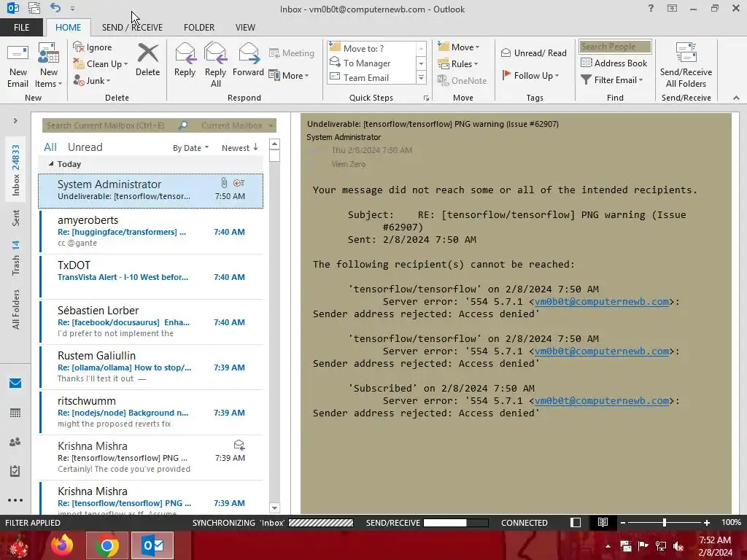Click the Search Current Mailbox field
Image resolution: width=747 pixels, height=560 pixels.
pyautogui.click(x=111, y=125)
